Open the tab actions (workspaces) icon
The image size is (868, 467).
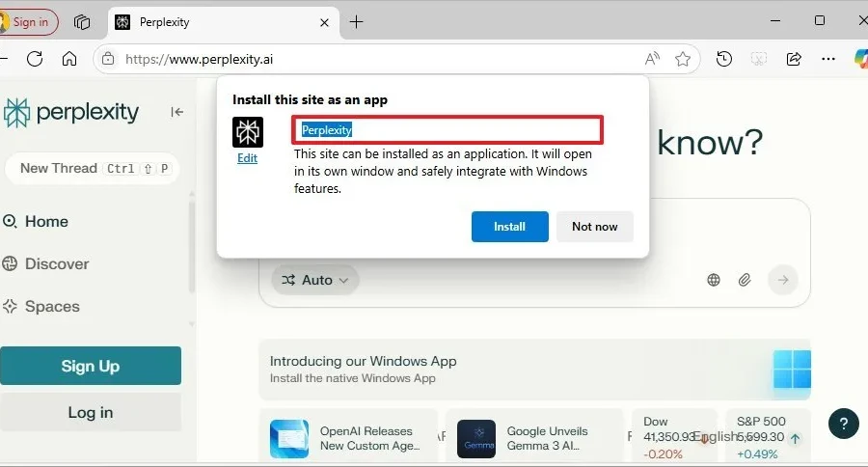82,22
